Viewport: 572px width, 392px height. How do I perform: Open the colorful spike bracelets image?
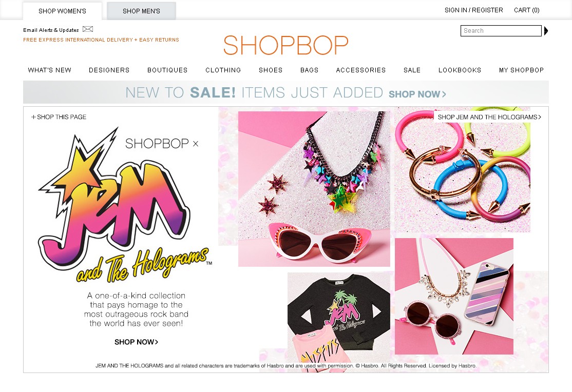pyautogui.click(x=462, y=169)
